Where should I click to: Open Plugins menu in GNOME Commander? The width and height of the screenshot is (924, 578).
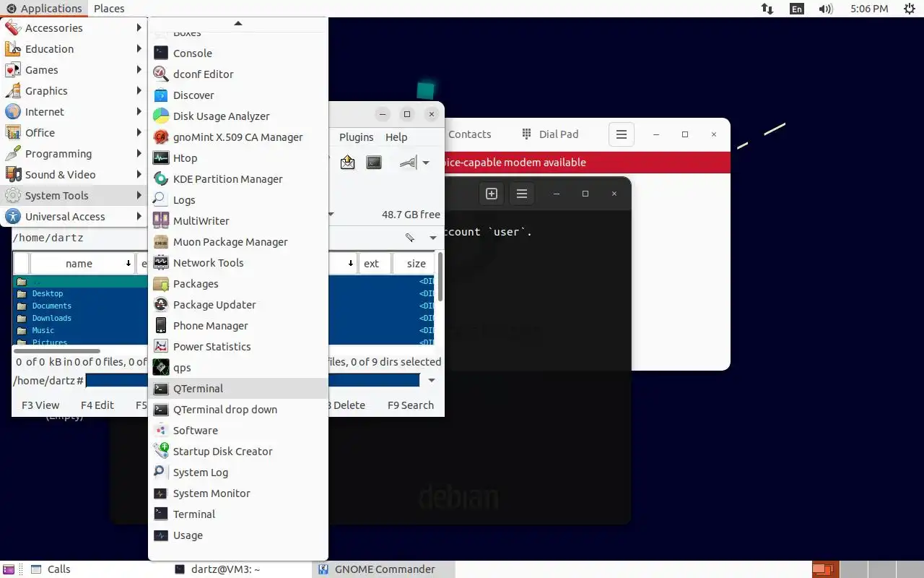[356, 137]
